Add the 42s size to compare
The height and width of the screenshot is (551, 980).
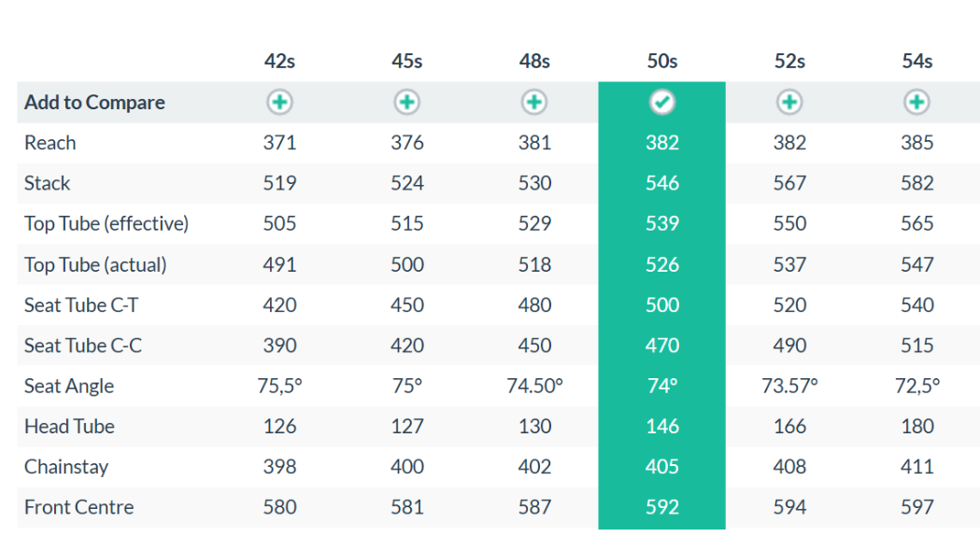[x=279, y=102]
